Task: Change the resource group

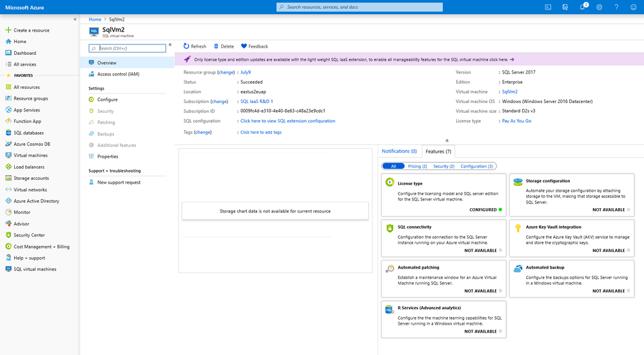Action: click(x=226, y=72)
